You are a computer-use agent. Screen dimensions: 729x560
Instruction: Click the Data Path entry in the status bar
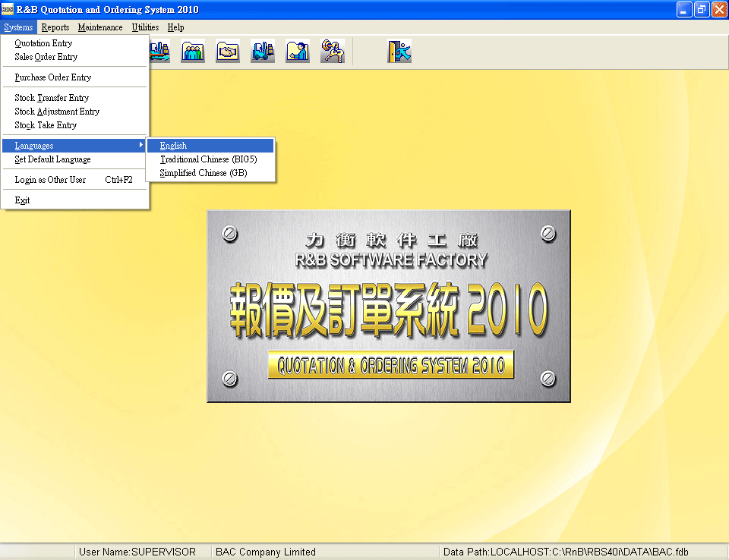(566, 552)
